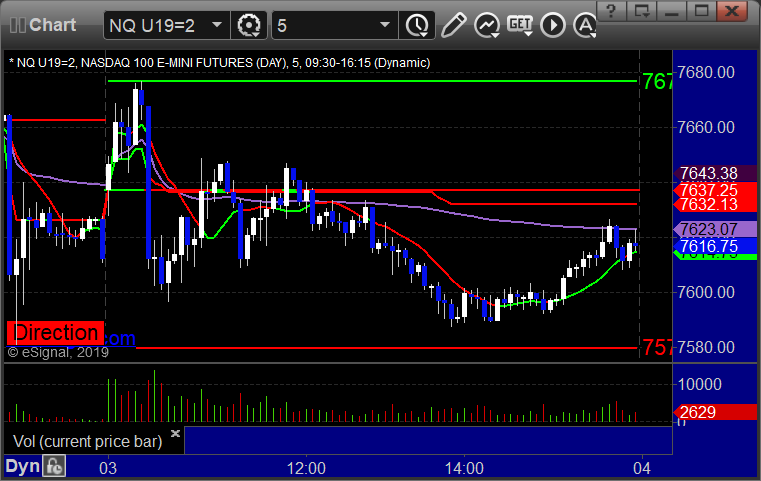Screen dimensions: 761x481
Task: Open the alerts 'A' circle icon
Action: [585, 25]
